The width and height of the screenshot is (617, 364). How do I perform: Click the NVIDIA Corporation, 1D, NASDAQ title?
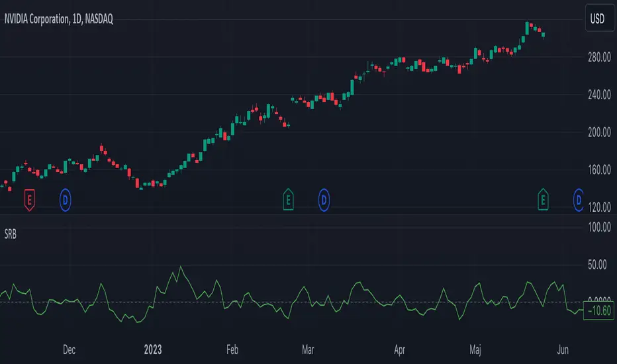pos(59,19)
